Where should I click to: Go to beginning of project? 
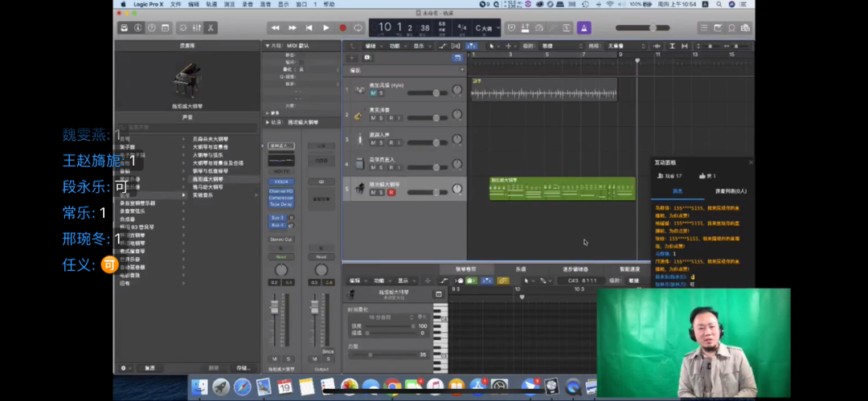[x=309, y=27]
